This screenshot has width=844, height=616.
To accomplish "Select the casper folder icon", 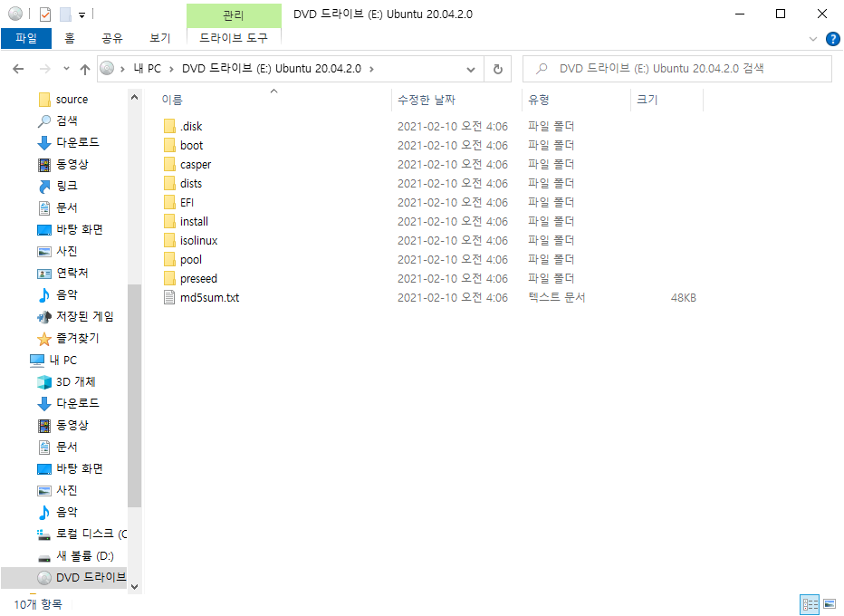I will 169,164.
